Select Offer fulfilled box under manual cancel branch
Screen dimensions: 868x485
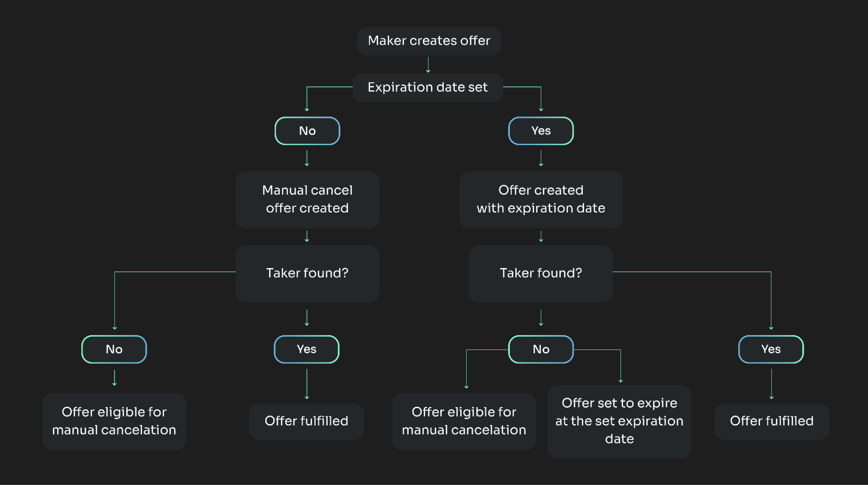[x=307, y=421]
